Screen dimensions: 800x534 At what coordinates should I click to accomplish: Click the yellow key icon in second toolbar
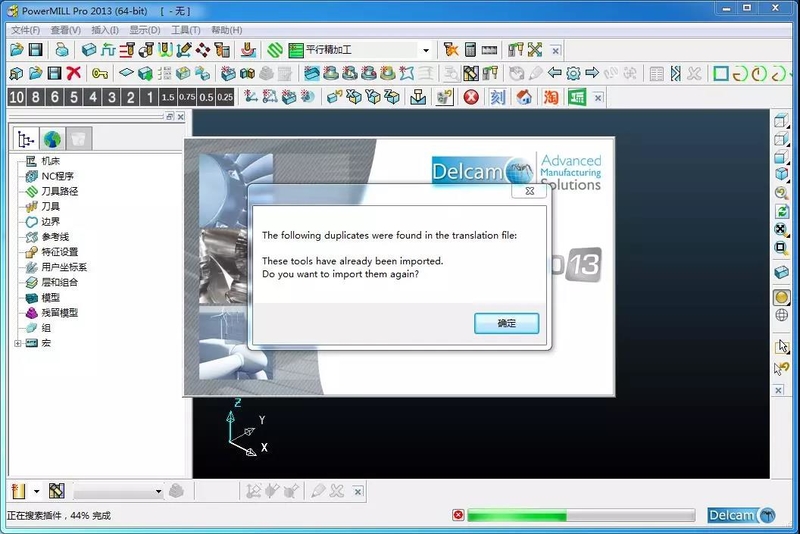click(x=99, y=73)
